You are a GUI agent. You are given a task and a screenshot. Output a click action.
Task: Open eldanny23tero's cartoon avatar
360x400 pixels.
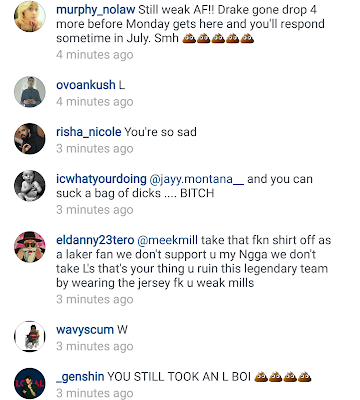30,247
